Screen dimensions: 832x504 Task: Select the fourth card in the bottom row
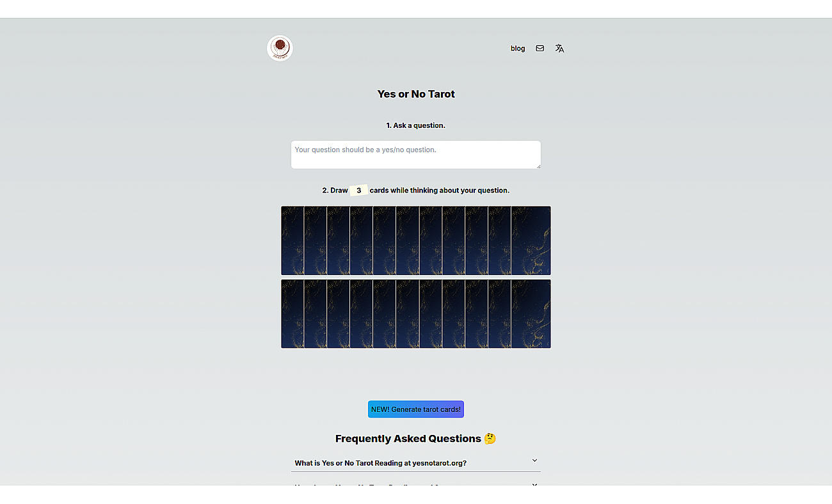click(362, 313)
